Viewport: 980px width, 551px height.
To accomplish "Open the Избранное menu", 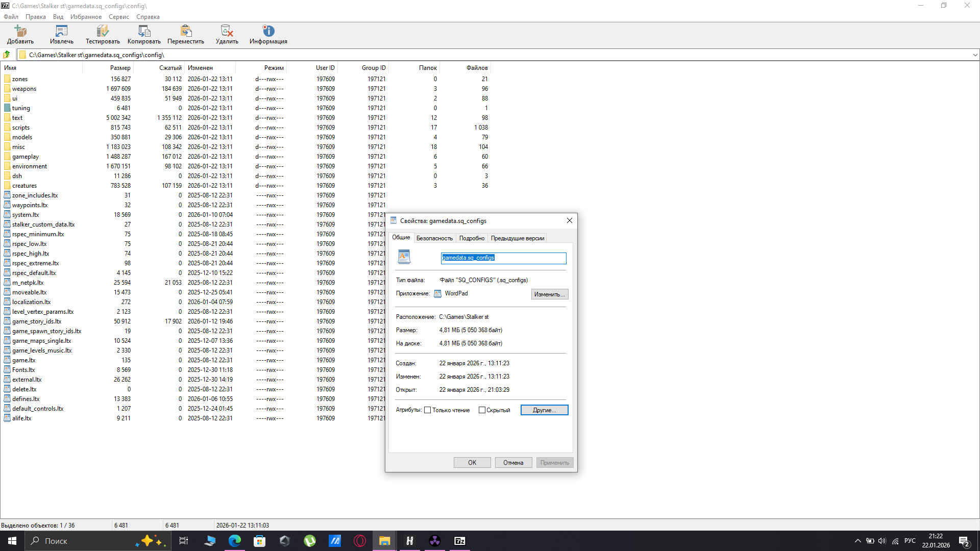I will (86, 17).
